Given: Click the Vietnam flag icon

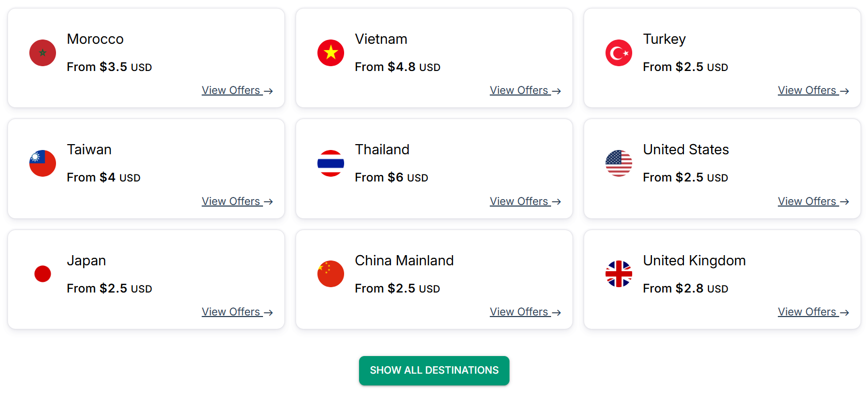Looking at the screenshot, I should click(331, 53).
